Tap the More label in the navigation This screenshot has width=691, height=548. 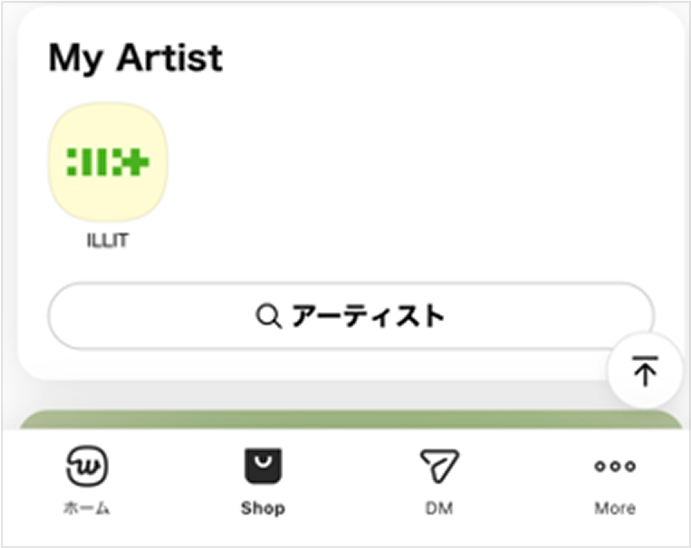[x=615, y=508]
